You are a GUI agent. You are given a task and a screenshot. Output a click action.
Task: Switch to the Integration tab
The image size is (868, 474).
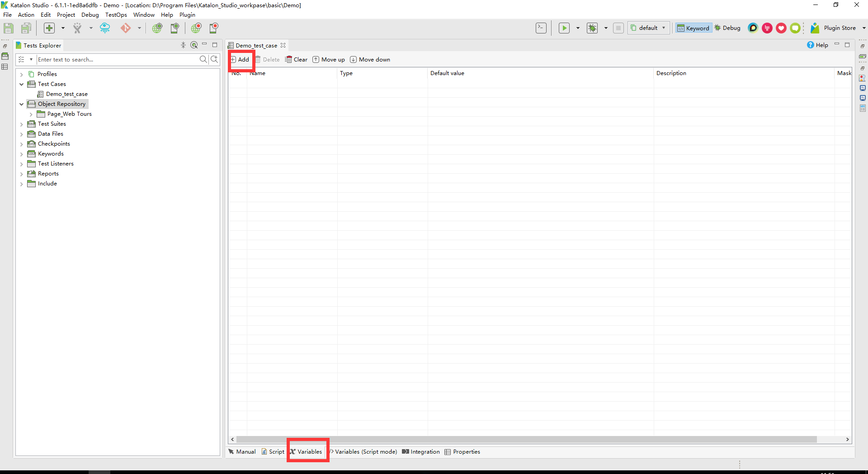(x=420, y=452)
